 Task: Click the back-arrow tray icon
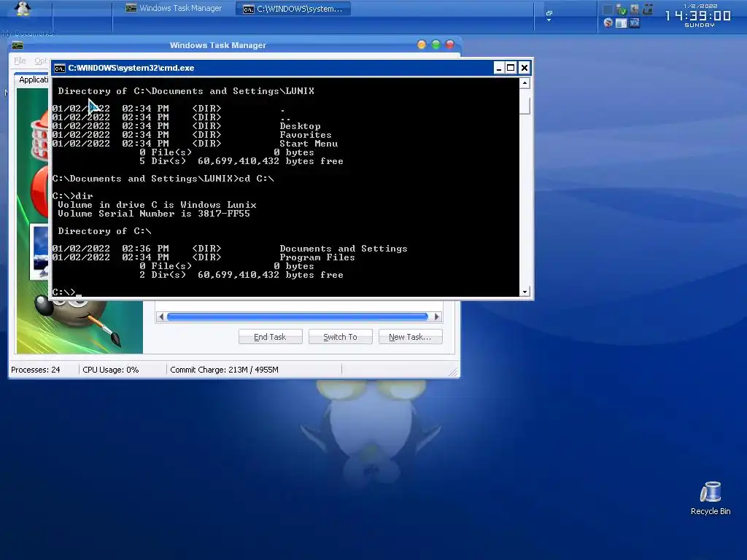pos(635,9)
